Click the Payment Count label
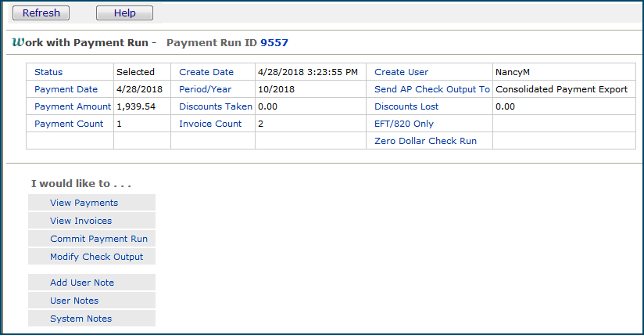This screenshot has height=335, width=644. click(x=69, y=124)
